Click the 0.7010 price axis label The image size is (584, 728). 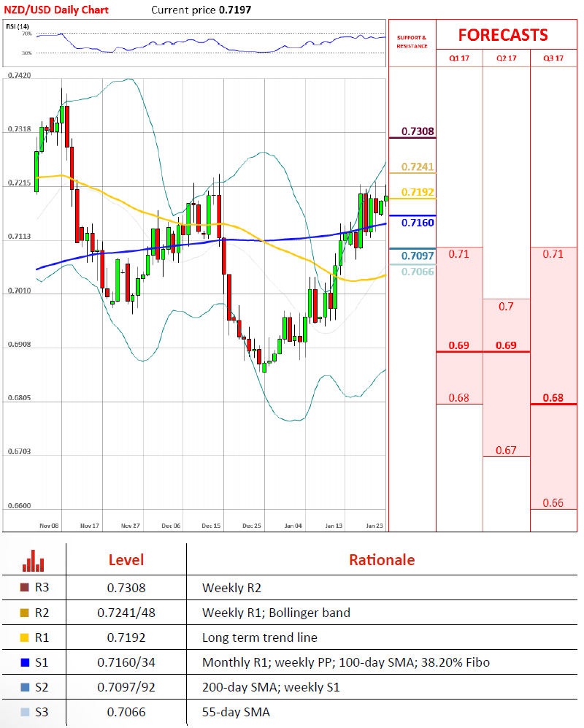[20, 291]
